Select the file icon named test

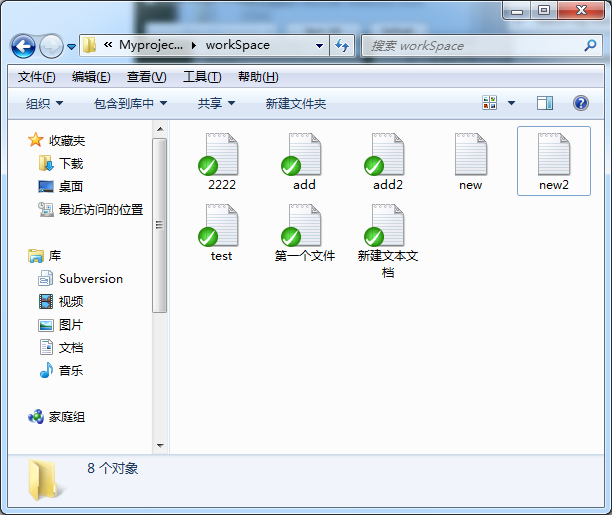point(221,225)
